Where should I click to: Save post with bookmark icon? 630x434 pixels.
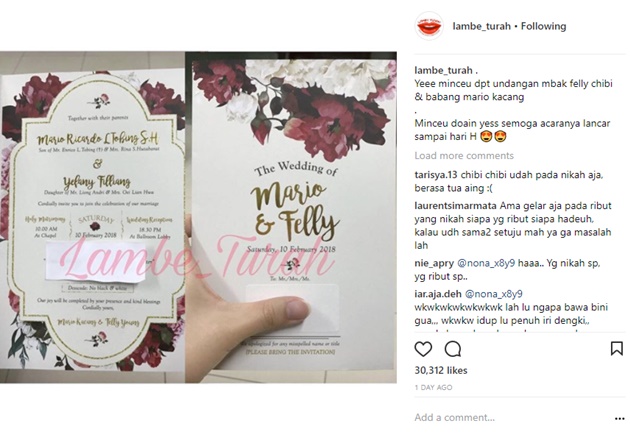pos(617,348)
